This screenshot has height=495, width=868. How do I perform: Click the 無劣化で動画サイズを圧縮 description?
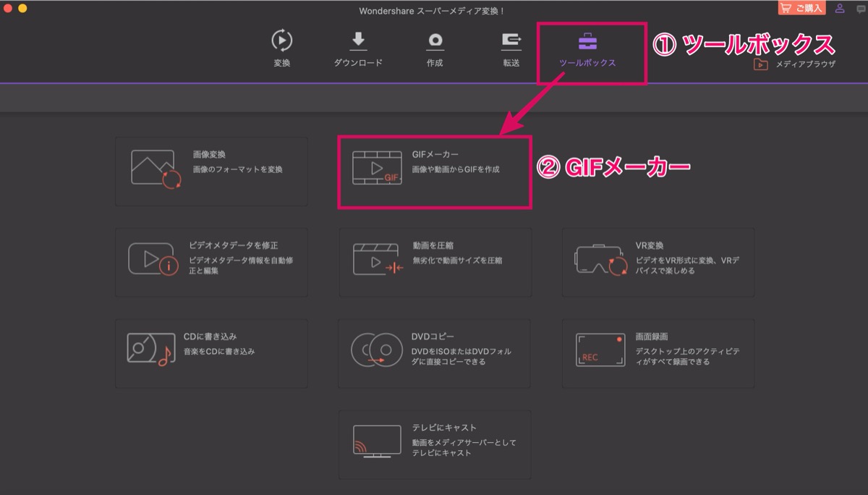pyautogui.click(x=457, y=261)
